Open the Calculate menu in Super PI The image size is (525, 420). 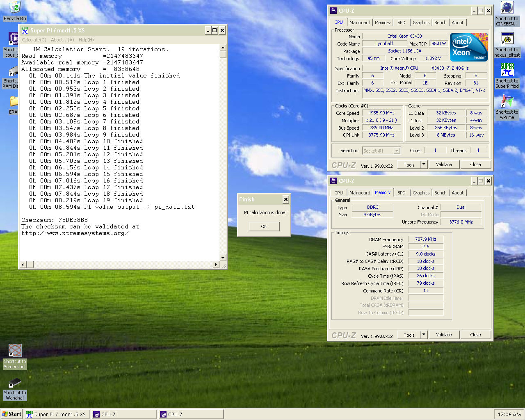point(34,40)
